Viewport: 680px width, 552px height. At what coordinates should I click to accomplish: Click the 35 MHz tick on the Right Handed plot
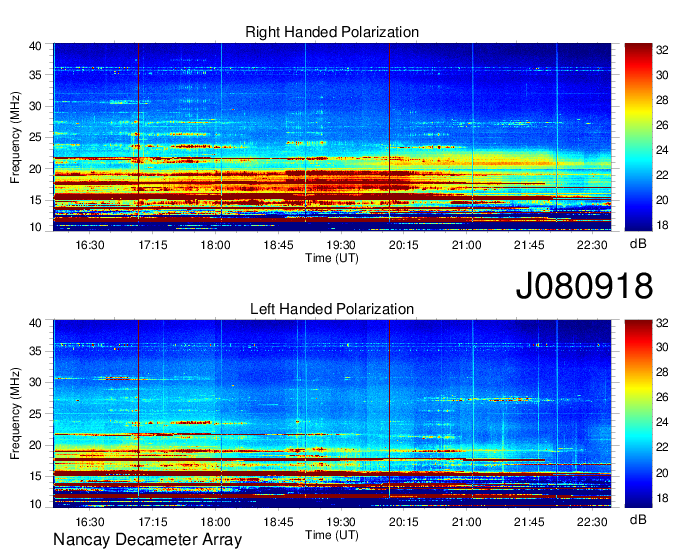tap(36, 75)
